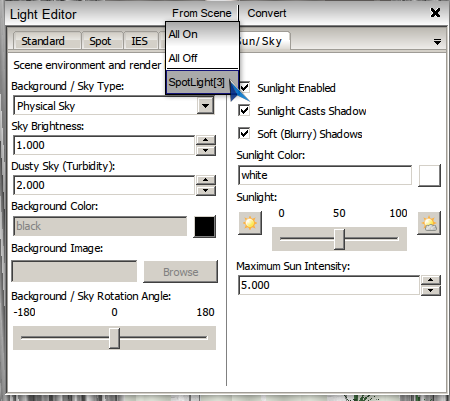Screen dimensions: 450x401
Task: Click the tab overflow arrow icon
Action: (x=437, y=42)
